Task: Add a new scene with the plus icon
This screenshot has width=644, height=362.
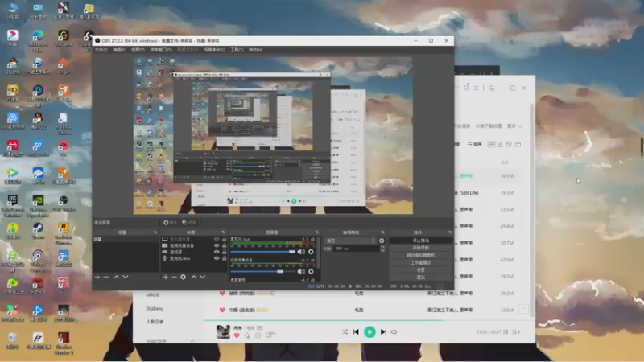Action: 97,277
